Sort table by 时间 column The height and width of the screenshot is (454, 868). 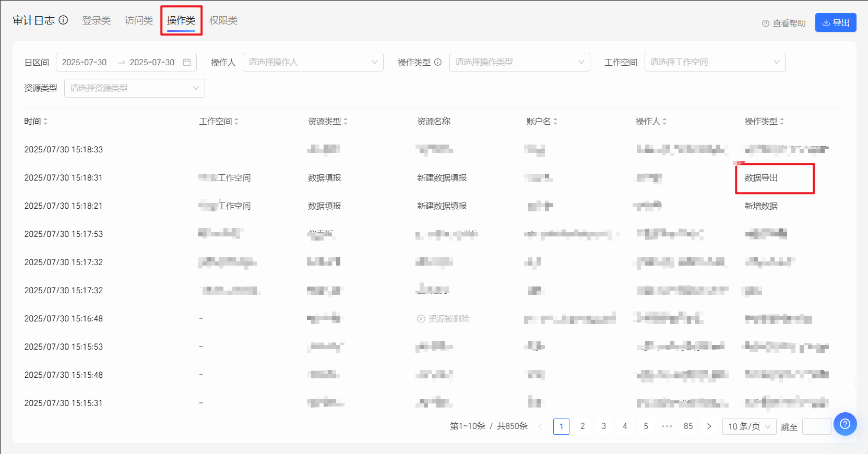point(45,122)
